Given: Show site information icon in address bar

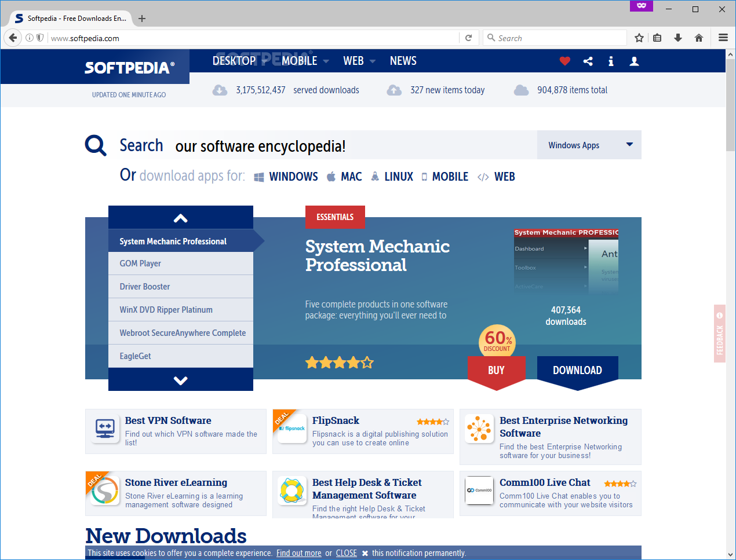Looking at the screenshot, I should click(30, 38).
